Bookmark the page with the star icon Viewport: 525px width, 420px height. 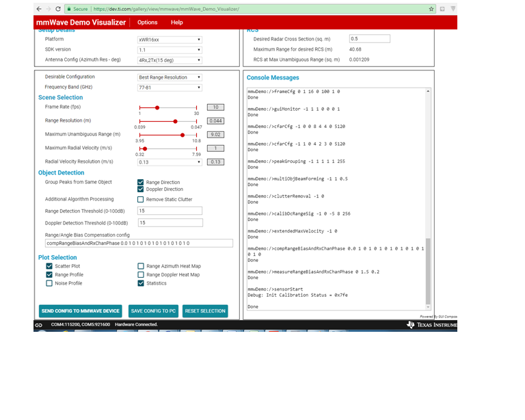coord(431,9)
